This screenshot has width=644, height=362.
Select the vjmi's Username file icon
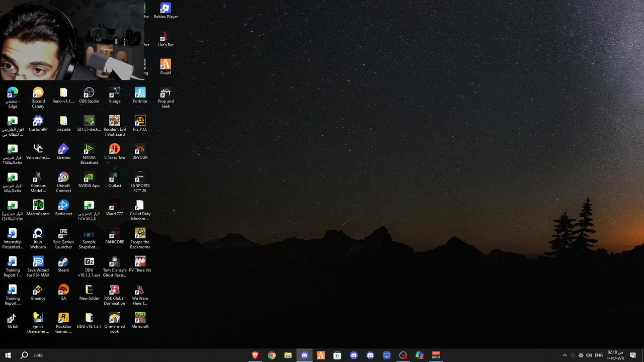[38, 323]
